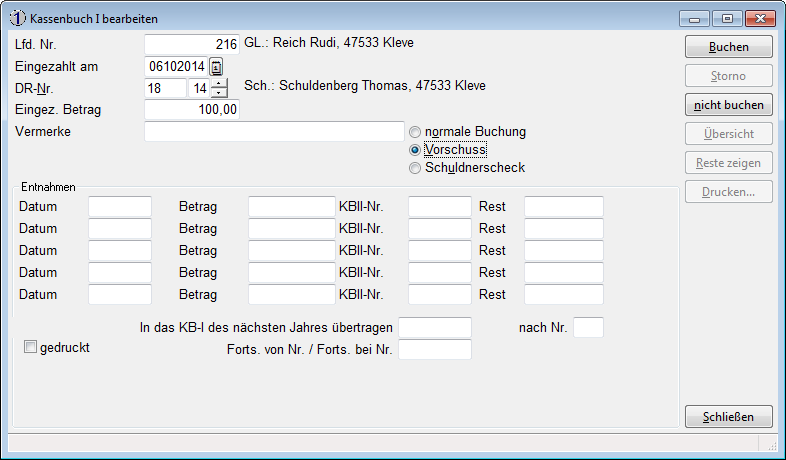
Task: Click the Forts. von Nr. input field
Action: pyautogui.click(x=434, y=350)
